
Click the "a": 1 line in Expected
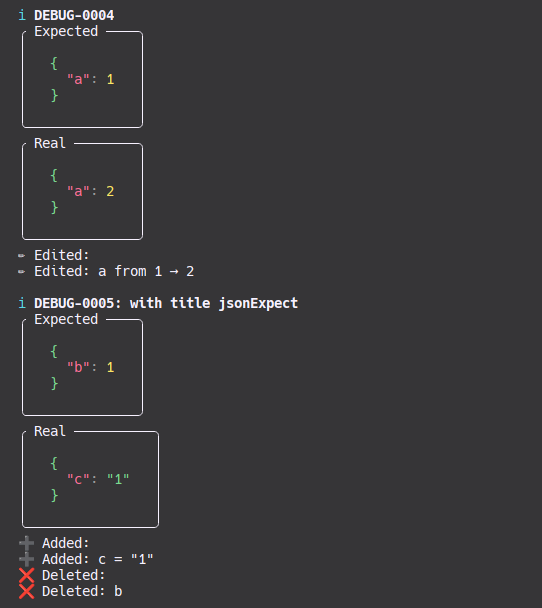[91, 79]
